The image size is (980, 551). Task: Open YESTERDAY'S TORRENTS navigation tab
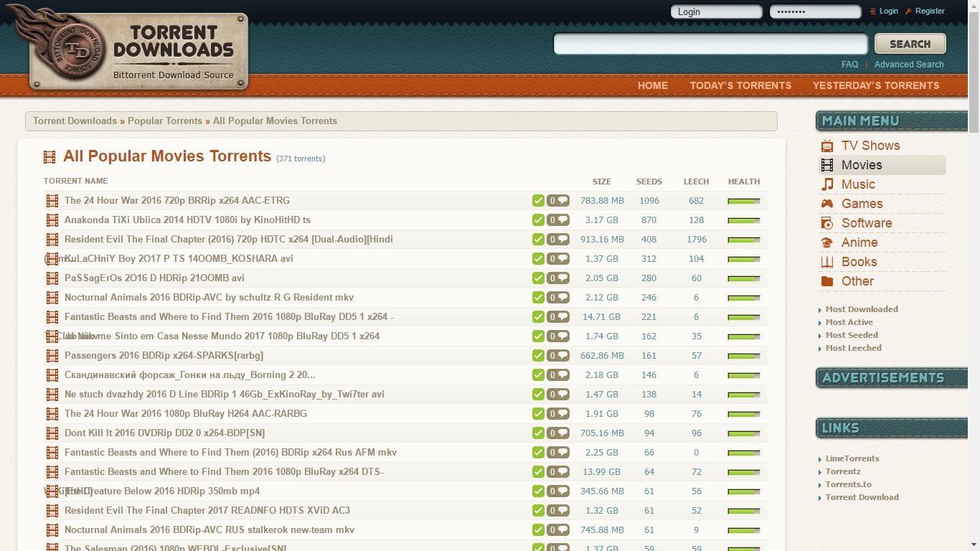click(876, 85)
